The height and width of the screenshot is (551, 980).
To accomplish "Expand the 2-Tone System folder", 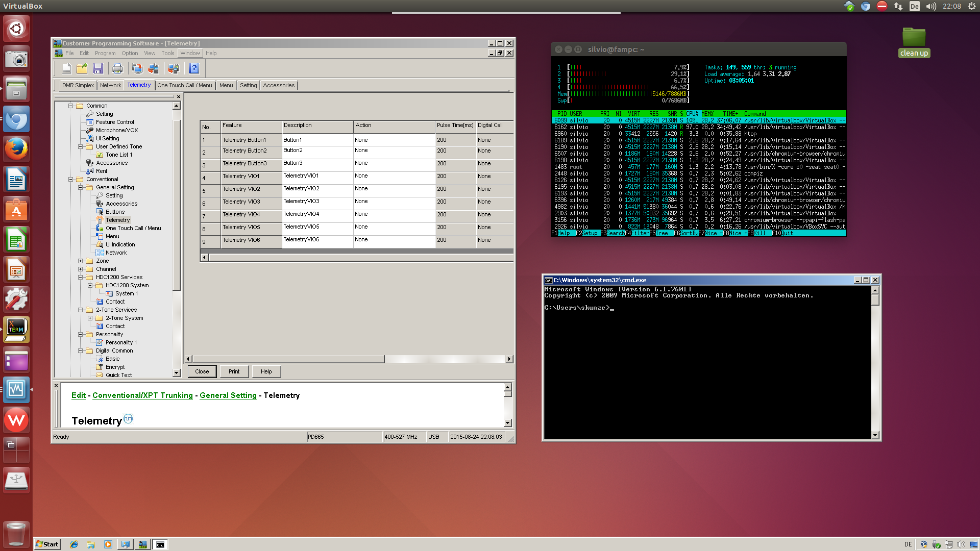I will tap(90, 318).
